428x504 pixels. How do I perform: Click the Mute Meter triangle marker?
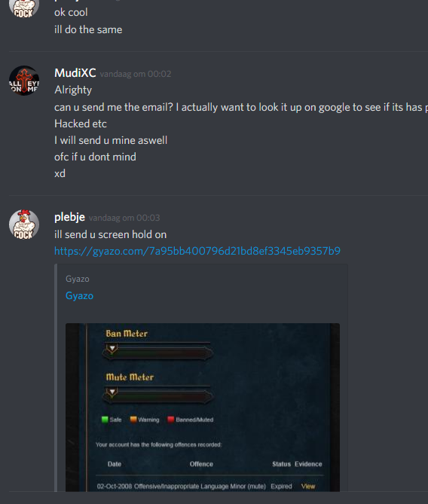point(112,393)
